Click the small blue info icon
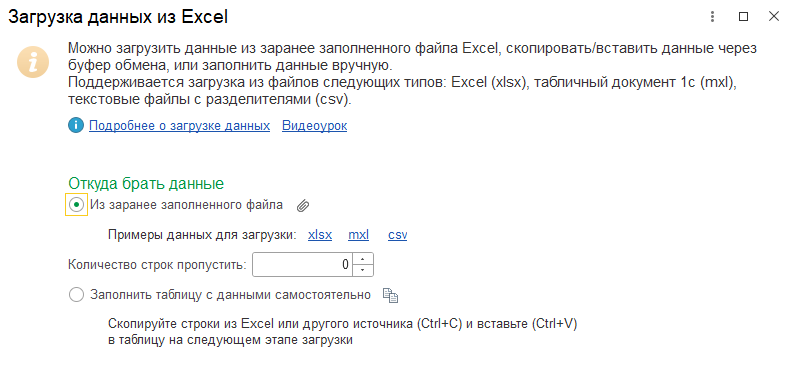 [x=76, y=126]
